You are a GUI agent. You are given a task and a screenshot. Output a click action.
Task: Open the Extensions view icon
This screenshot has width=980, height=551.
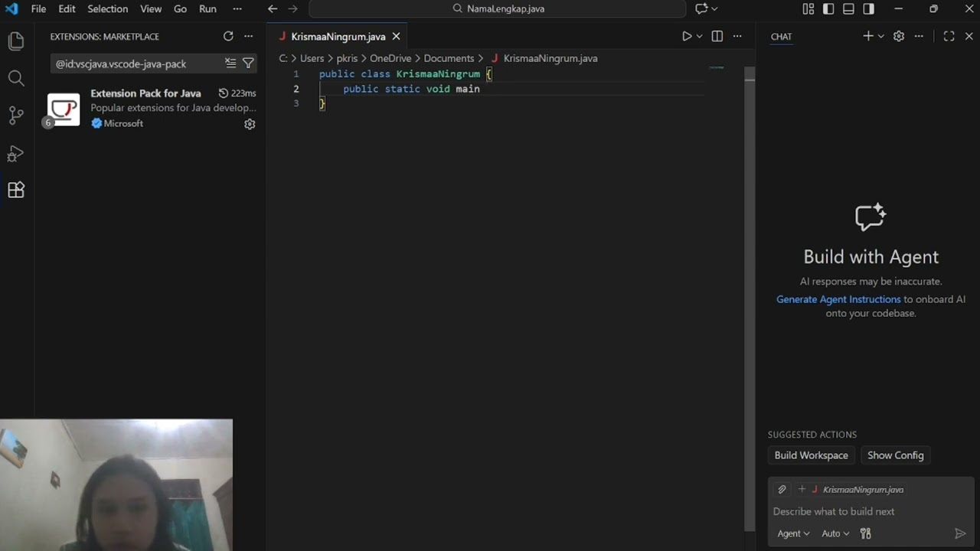pyautogui.click(x=16, y=190)
